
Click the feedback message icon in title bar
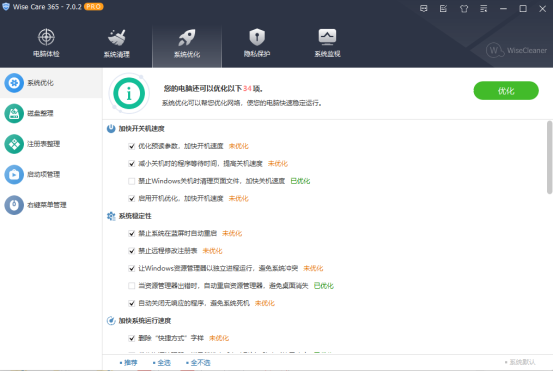tap(424, 8)
